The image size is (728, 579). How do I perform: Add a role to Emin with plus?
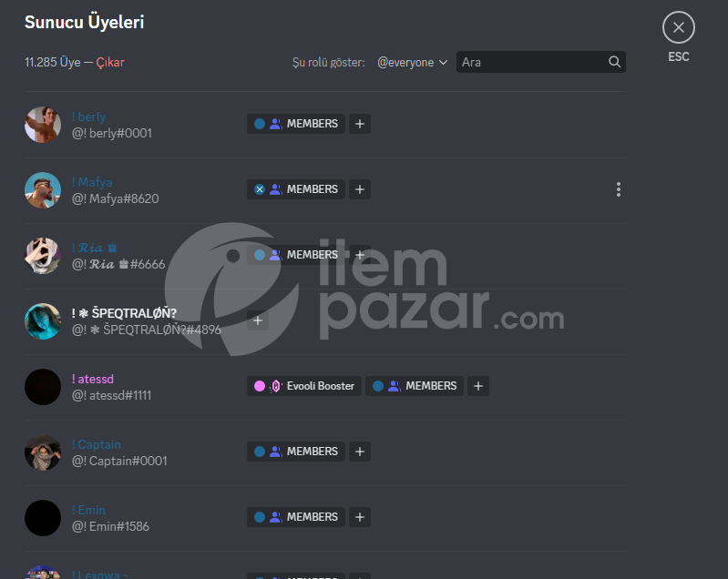360,517
